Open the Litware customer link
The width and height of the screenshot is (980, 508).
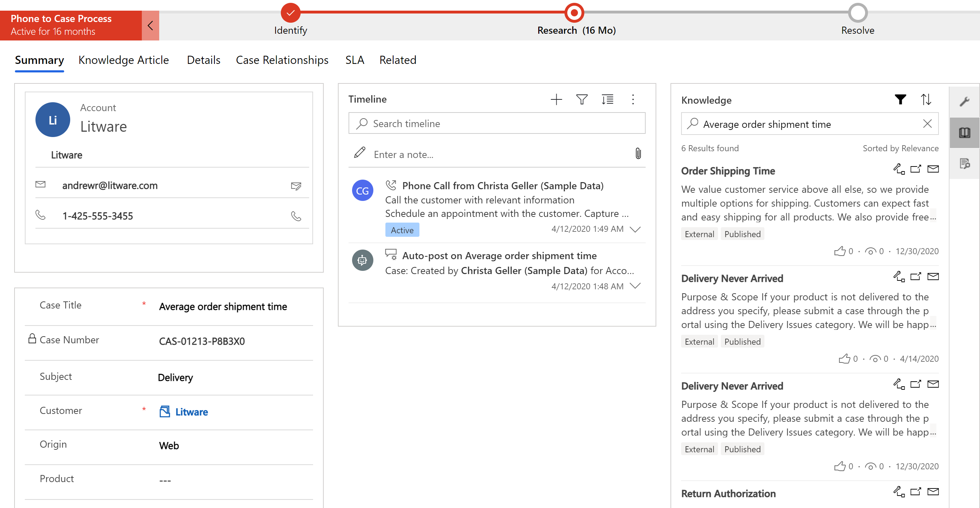point(191,411)
